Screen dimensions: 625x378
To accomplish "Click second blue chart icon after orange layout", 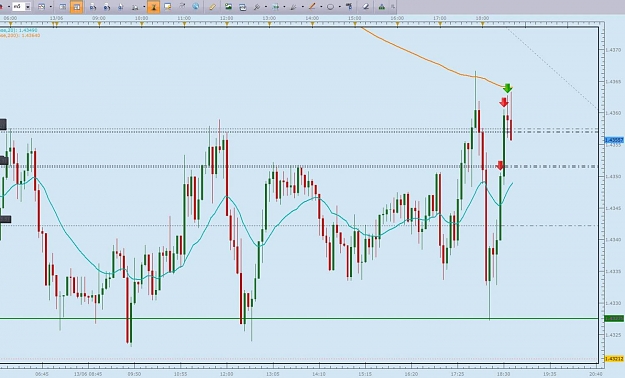I will (x=107, y=7).
